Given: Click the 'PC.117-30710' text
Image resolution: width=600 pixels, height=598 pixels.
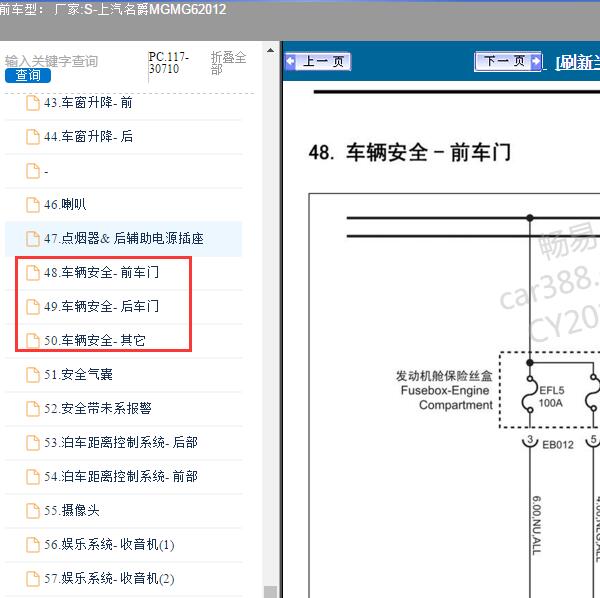Looking at the screenshot, I should (x=168, y=63).
